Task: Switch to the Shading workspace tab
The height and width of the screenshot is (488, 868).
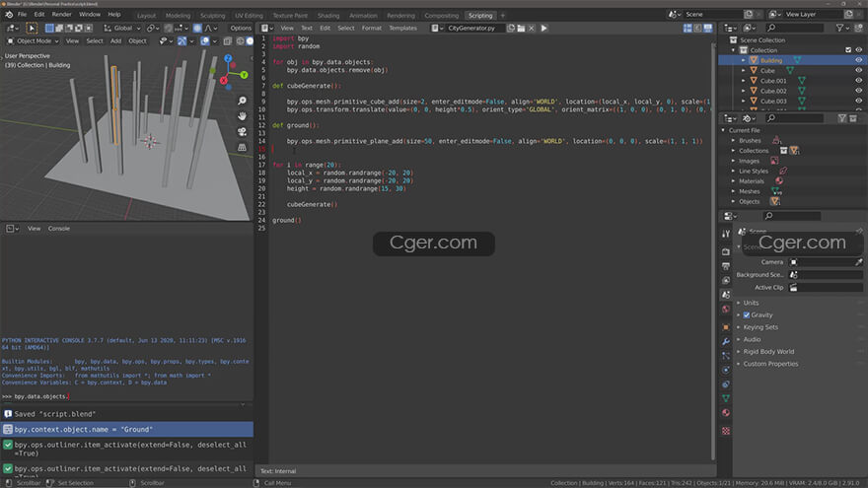Action: pyautogui.click(x=328, y=16)
